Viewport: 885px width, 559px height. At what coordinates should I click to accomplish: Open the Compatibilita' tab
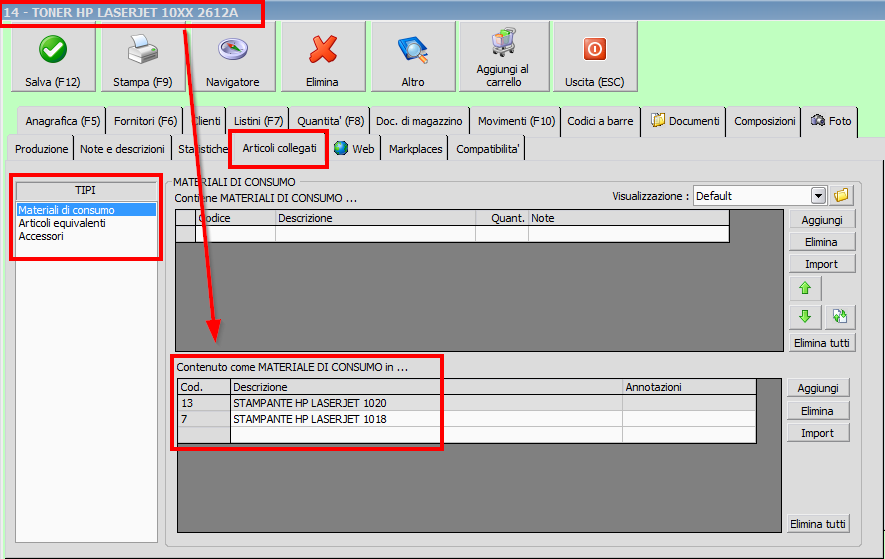coord(487,149)
